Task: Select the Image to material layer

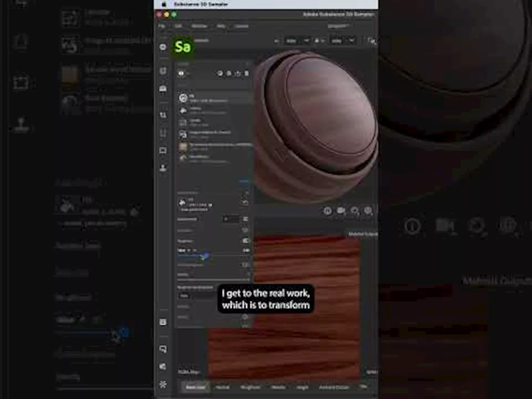Action: pyautogui.click(x=215, y=134)
